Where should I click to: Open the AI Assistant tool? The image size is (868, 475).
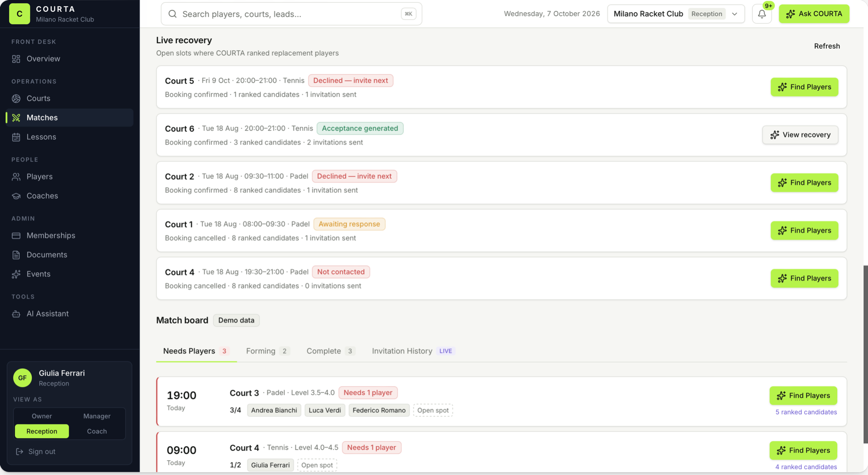tap(70, 314)
